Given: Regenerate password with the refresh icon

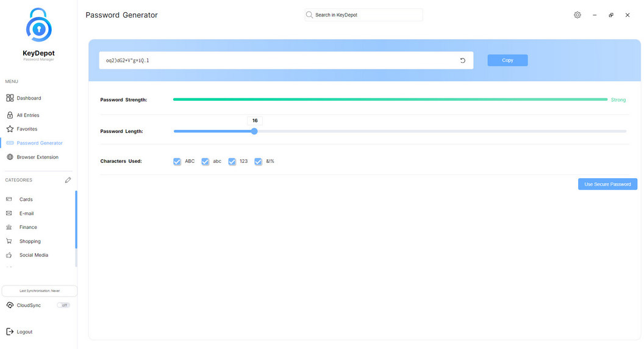Looking at the screenshot, I should click(462, 60).
